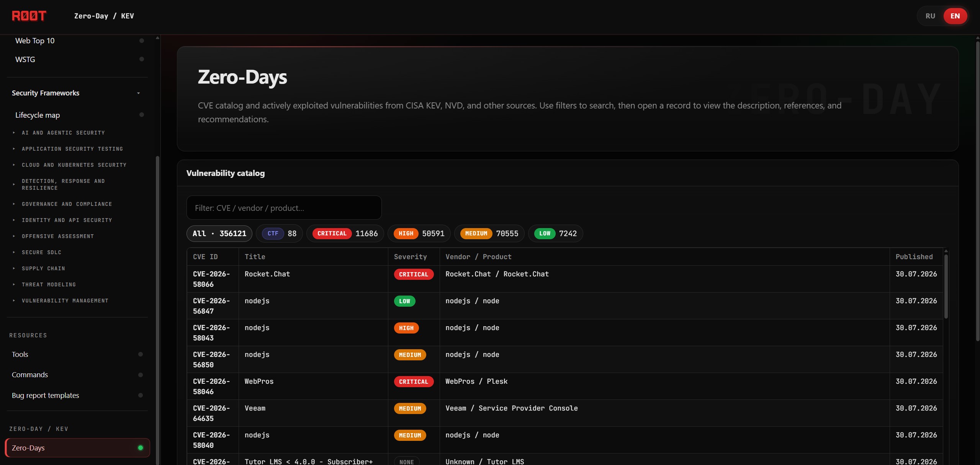Click NONE badge in Tutor LMS row

coord(406,462)
